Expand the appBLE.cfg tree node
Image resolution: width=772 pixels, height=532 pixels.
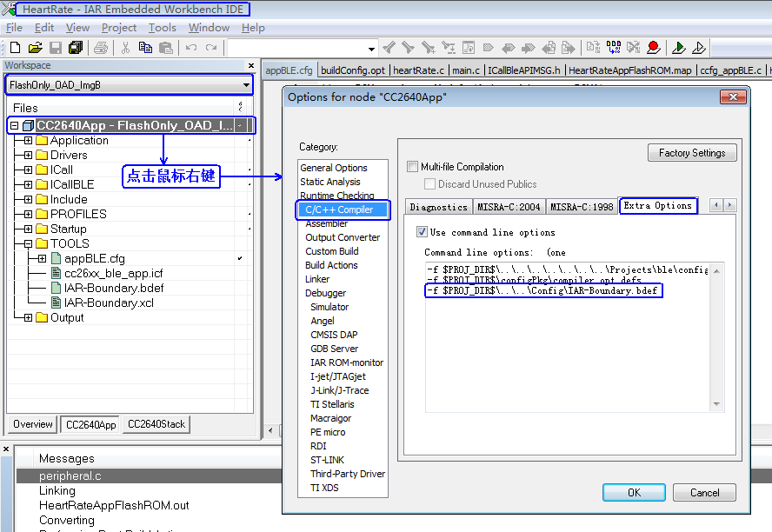42,258
